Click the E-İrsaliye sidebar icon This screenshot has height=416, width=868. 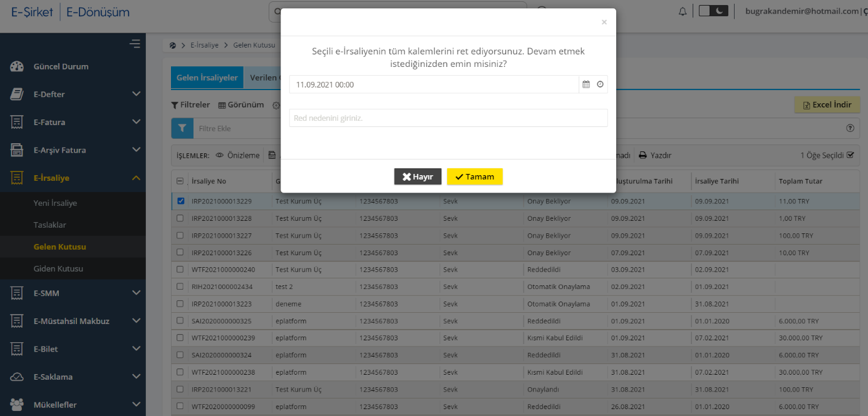coord(17,178)
